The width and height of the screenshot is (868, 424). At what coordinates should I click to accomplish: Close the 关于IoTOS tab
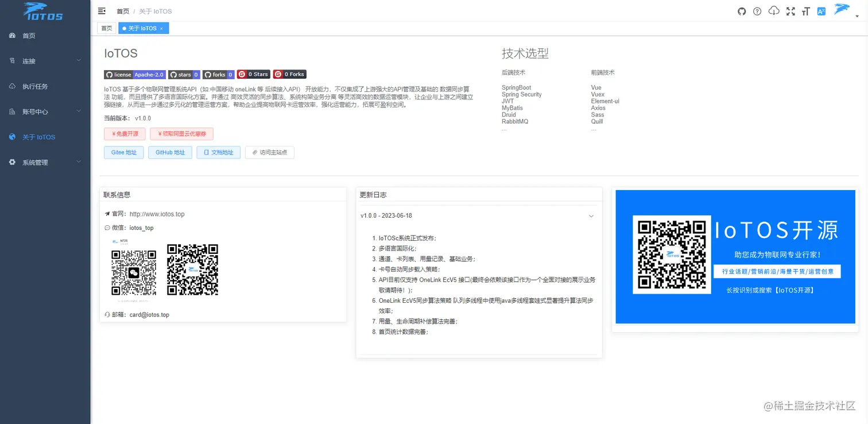click(x=162, y=28)
